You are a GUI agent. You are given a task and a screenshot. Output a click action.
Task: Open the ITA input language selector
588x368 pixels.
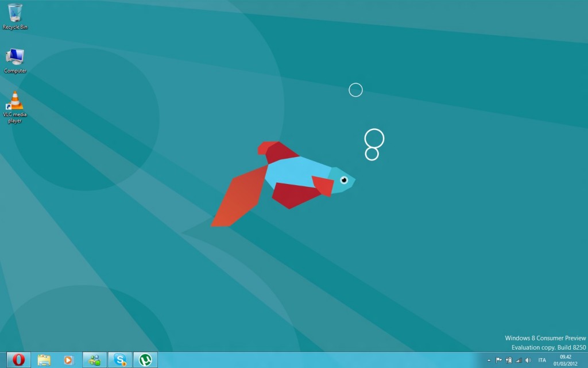click(x=542, y=360)
